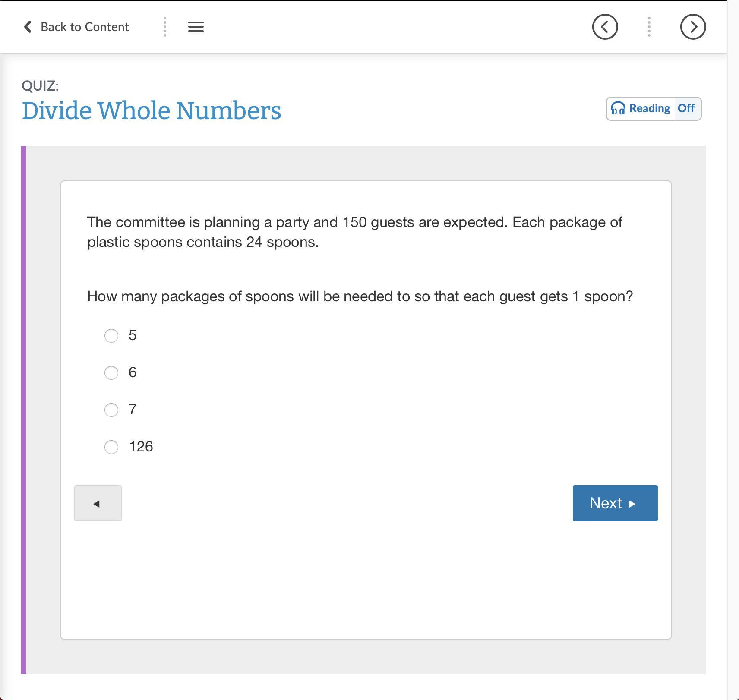Click the committee party problem statement text

354,232
